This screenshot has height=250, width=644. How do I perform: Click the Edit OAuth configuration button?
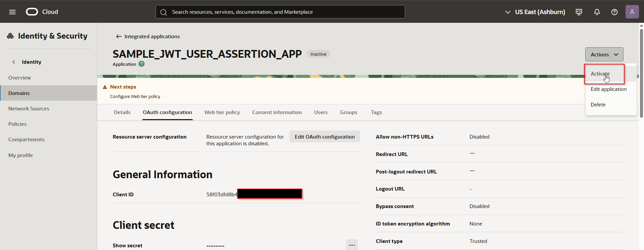pos(324,137)
